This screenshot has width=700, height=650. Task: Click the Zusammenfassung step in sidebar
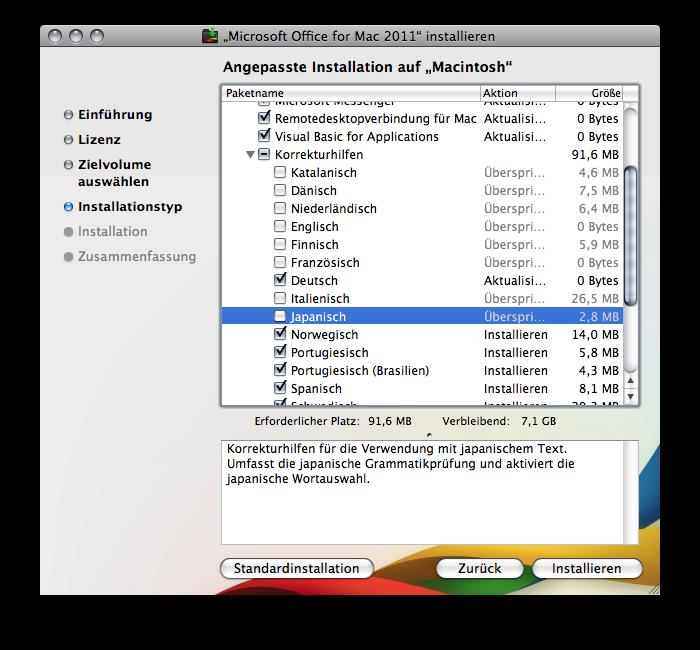137,257
